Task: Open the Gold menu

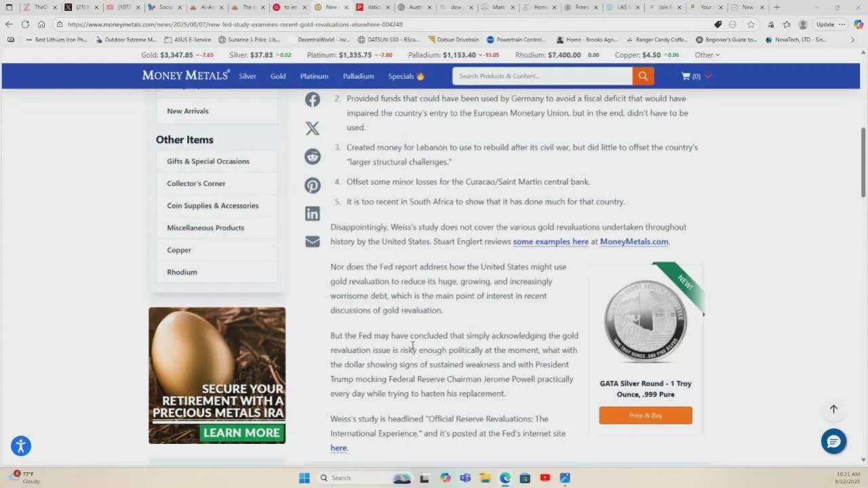Action: (278, 76)
